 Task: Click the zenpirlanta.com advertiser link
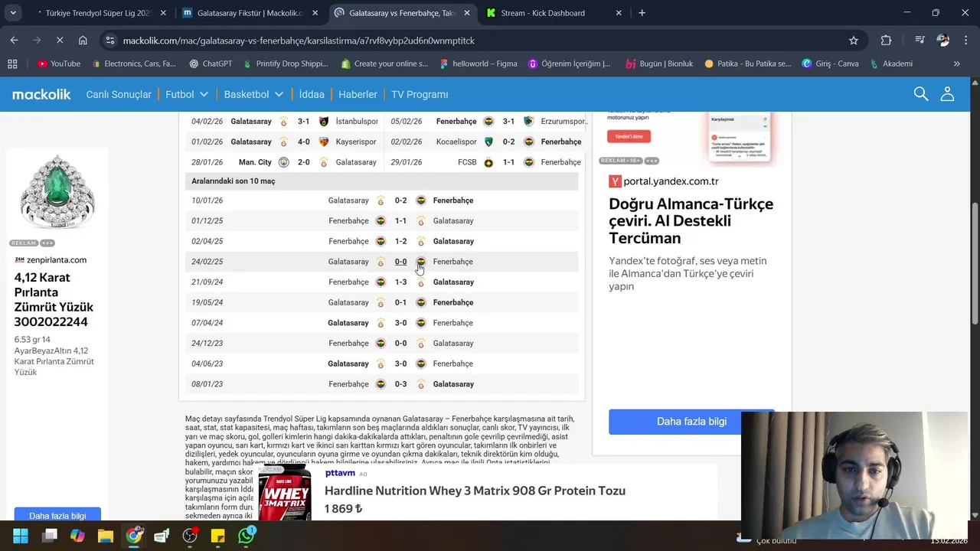click(56, 260)
